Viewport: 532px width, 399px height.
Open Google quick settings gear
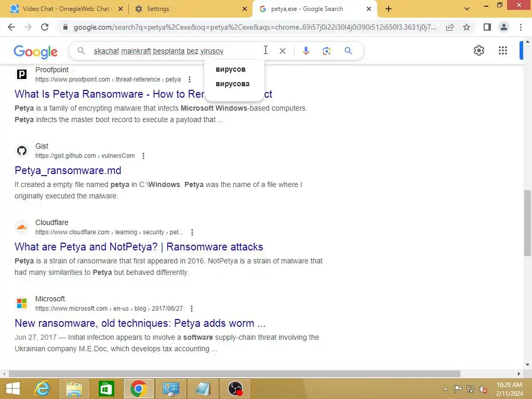pyautogui.click(x=478, y=50)
